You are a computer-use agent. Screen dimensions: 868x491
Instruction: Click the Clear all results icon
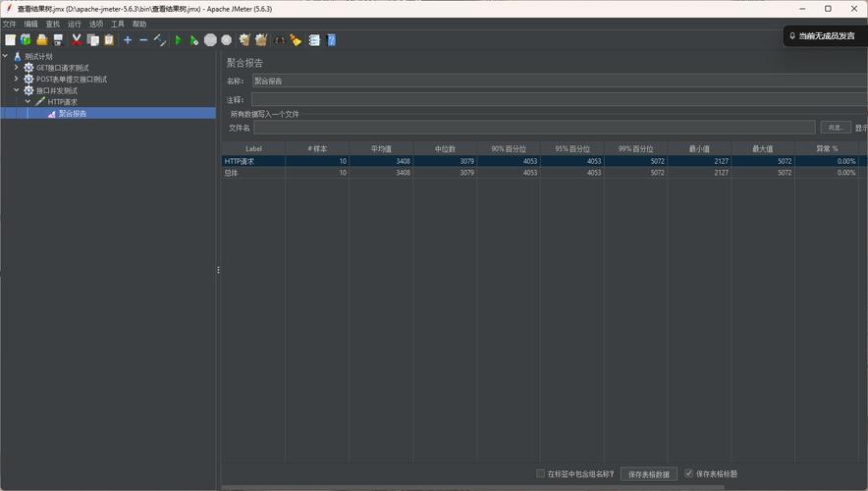[x=261, y=40]
